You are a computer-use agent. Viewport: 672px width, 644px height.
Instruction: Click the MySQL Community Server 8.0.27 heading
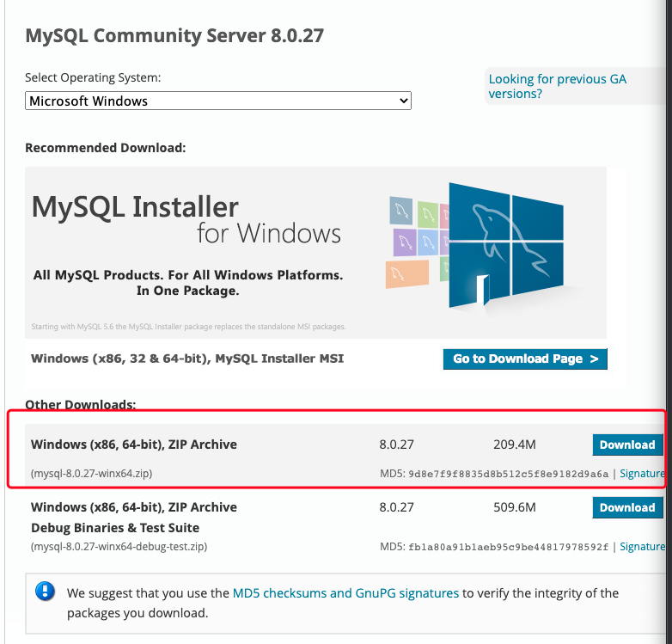click(x=174, y=36)
